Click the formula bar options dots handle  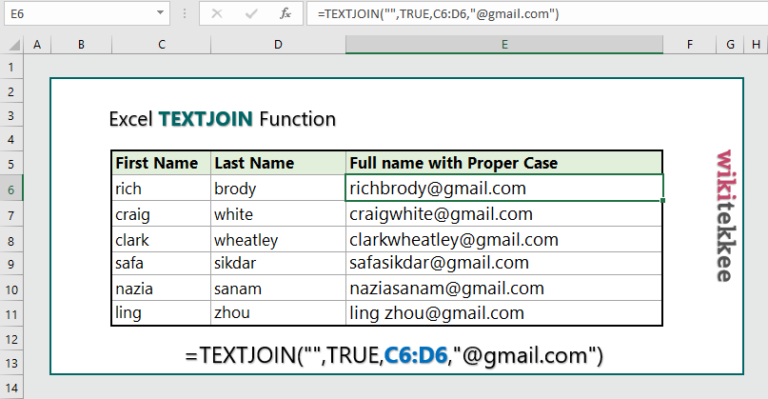(185, 14)
